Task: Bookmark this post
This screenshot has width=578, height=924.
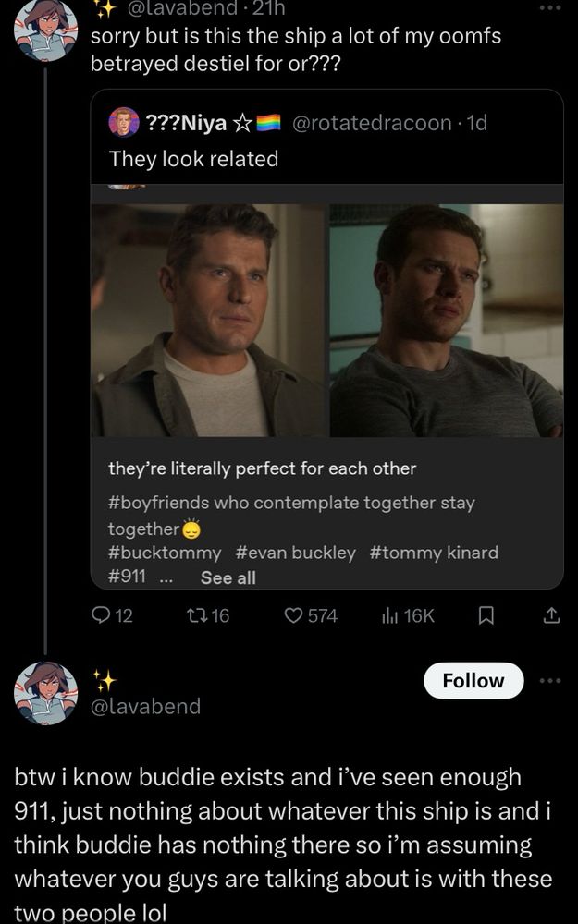Action: [486, 615]
